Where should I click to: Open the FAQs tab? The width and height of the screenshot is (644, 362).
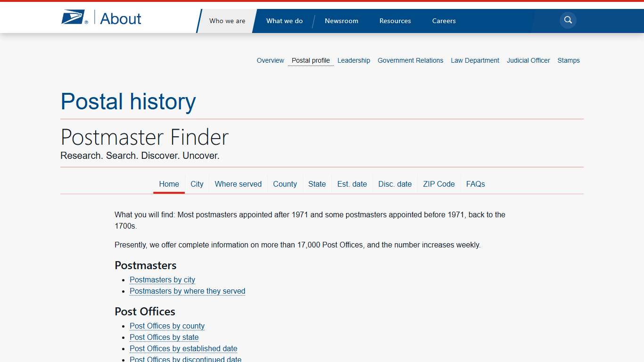[475, 184]
